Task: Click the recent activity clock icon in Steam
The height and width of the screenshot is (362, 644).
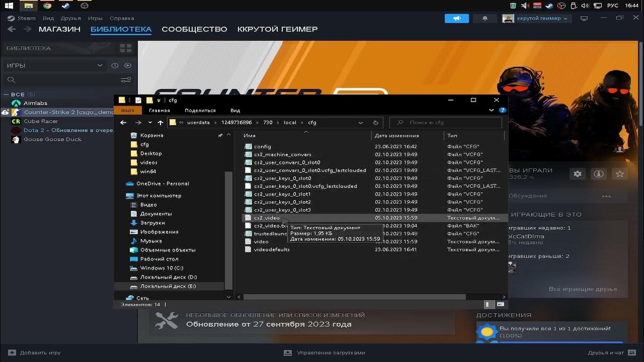Action: pos(115,65)
